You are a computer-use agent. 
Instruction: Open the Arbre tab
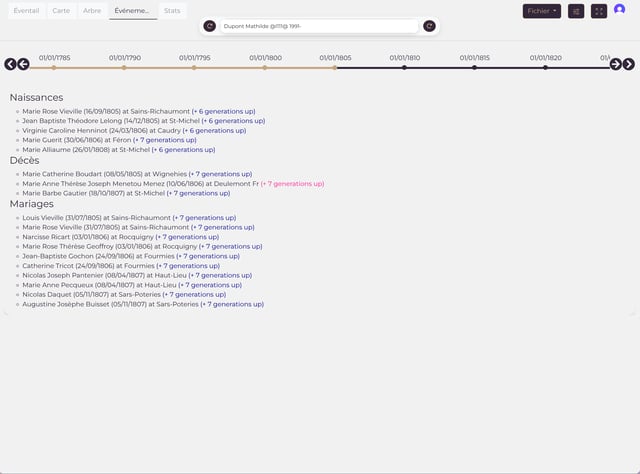click(92, 11)
